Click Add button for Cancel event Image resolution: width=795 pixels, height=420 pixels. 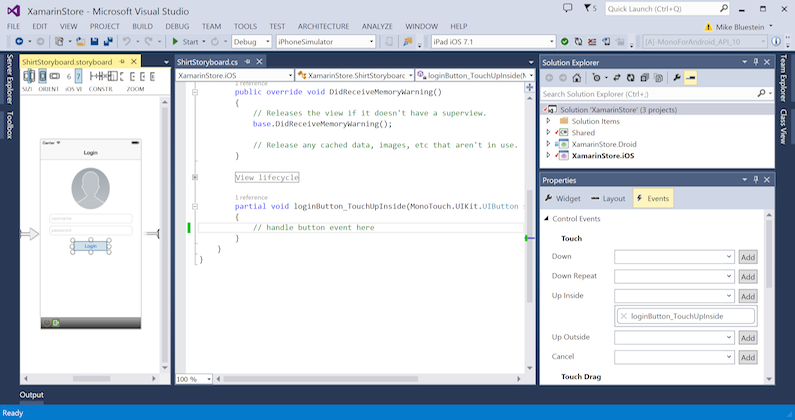pos(748,357)
